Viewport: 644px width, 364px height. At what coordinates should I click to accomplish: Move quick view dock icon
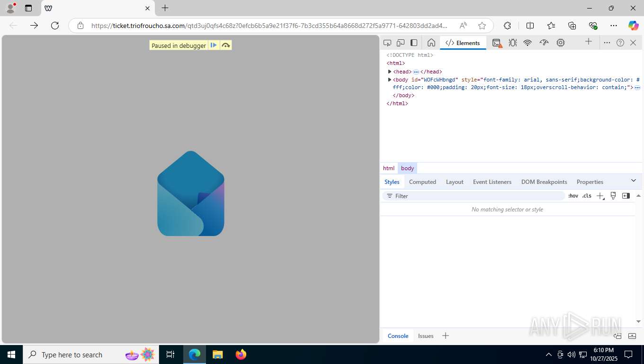[x=618, y=336]
